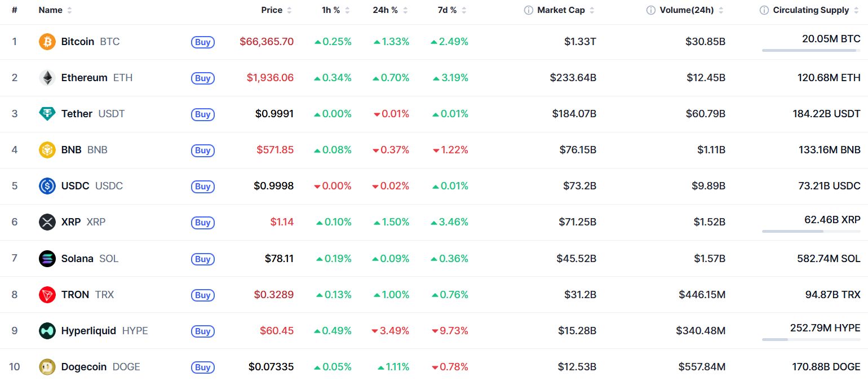The height and width of the screenshot is (381, 868).
Task: Show the Volume(24h) info icon
Action: pos(651,10)
